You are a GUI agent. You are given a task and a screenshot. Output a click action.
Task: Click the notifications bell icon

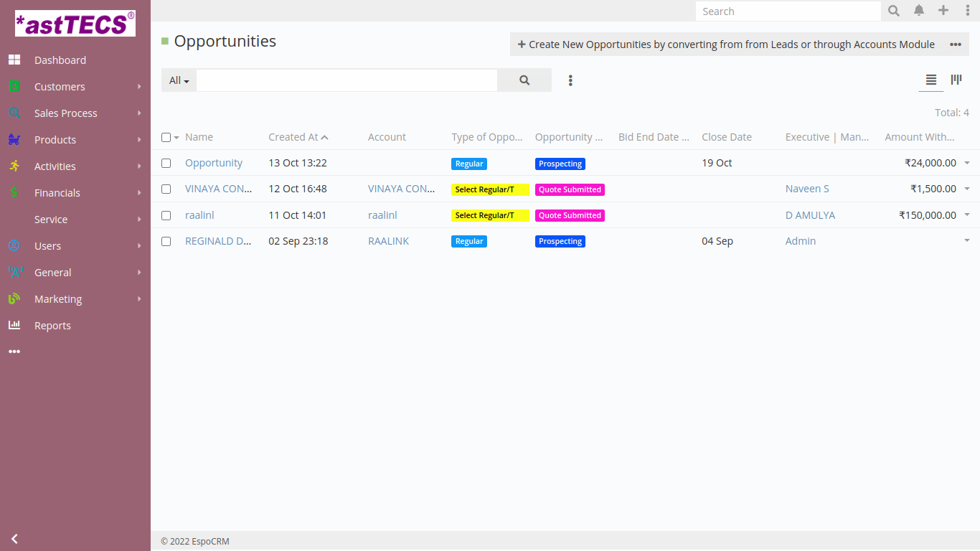click(919, 11)
